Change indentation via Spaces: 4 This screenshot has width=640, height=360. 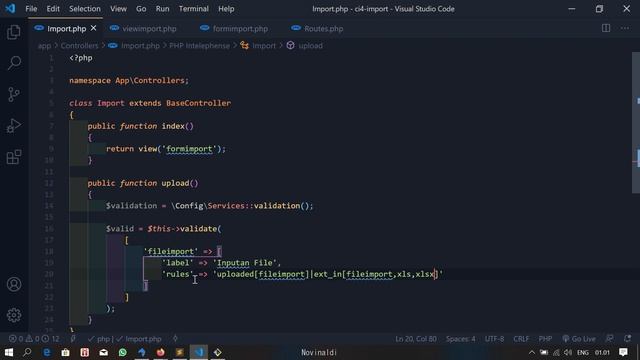(x=460, y=339)
